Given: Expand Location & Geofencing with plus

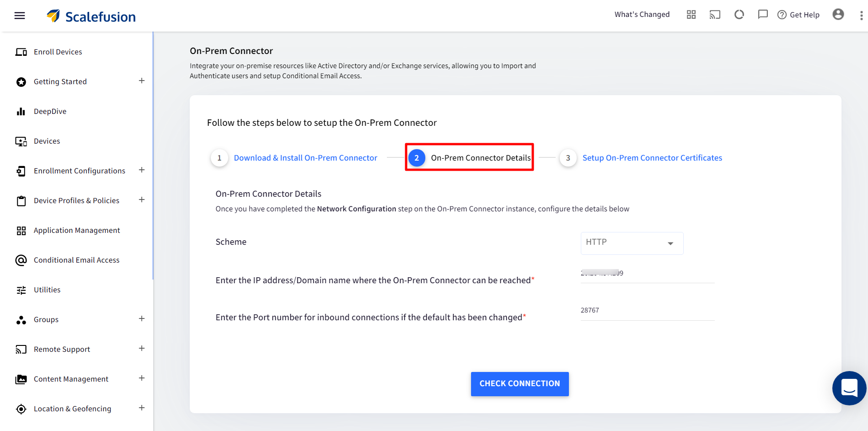Looking at the screenshot, I should [x=142, y=408].
